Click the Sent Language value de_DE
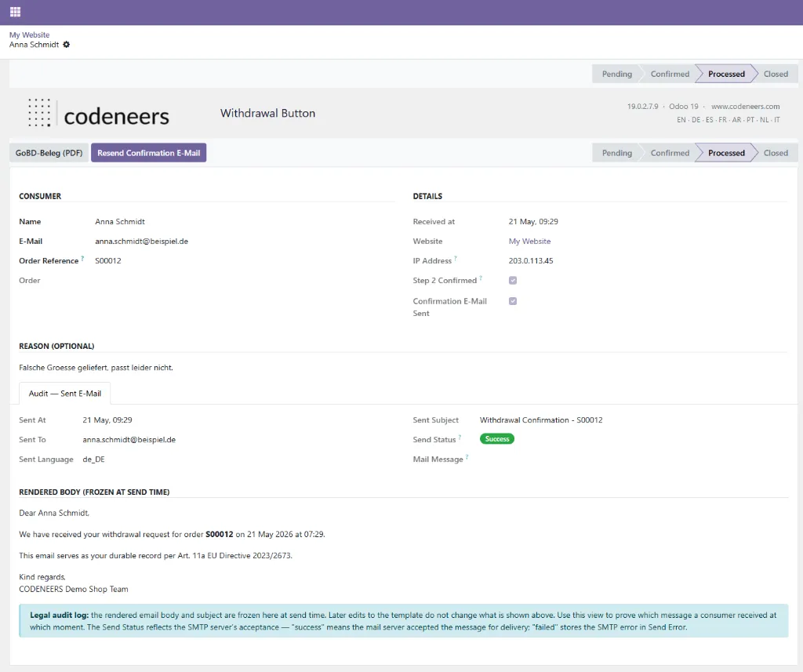Viewport: 803px width, 672px height. click(94, 460)
